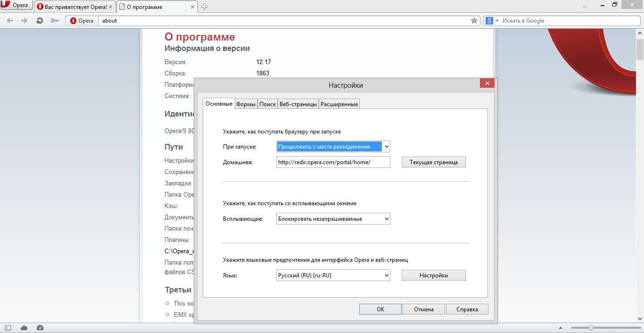Confirm settings with the OK button
This screenshot has width=644, height=333.
[x=380, y=309]
